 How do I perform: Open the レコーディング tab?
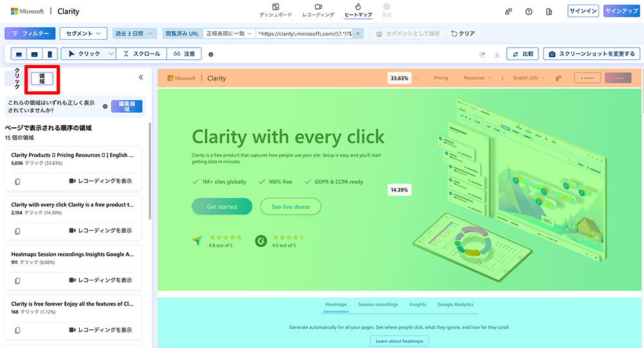(x=318, y=10)
